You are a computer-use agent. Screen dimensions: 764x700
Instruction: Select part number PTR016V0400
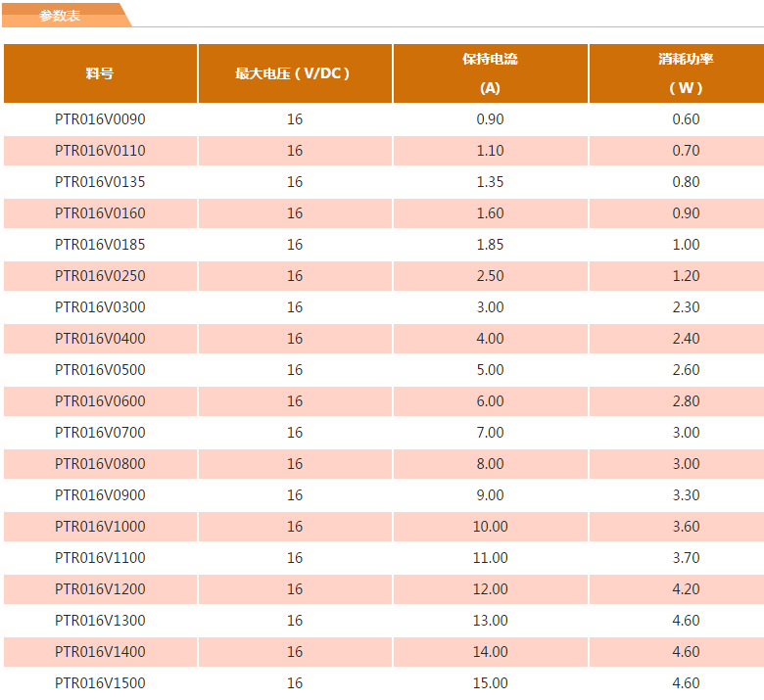coord(100,339)
